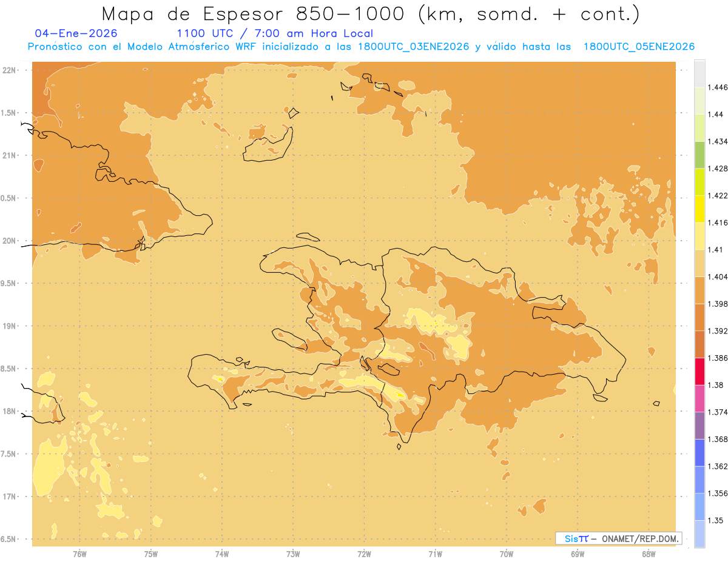The height and width of the screenshot is (562, 728).
Task: Pick the orange colorbar segment between 1.398 and 1.404
Action: click(699, 290)
